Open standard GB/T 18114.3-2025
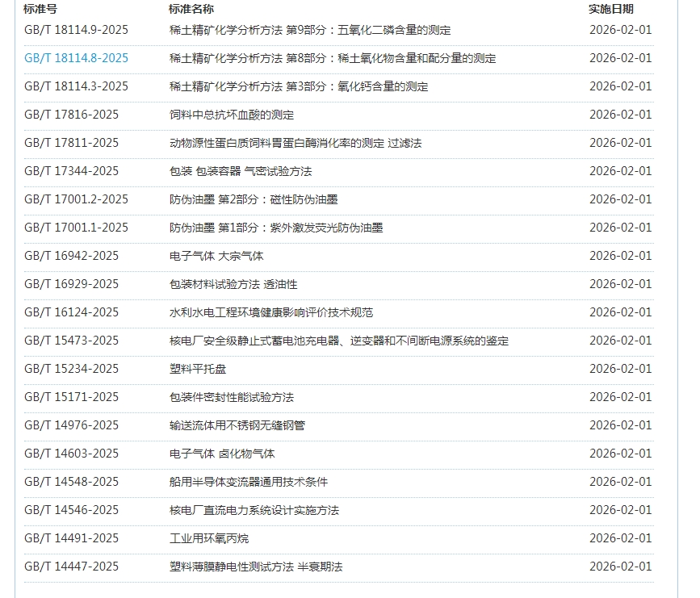The width and height of the screenshot is (700, 598). click(76, 86)
